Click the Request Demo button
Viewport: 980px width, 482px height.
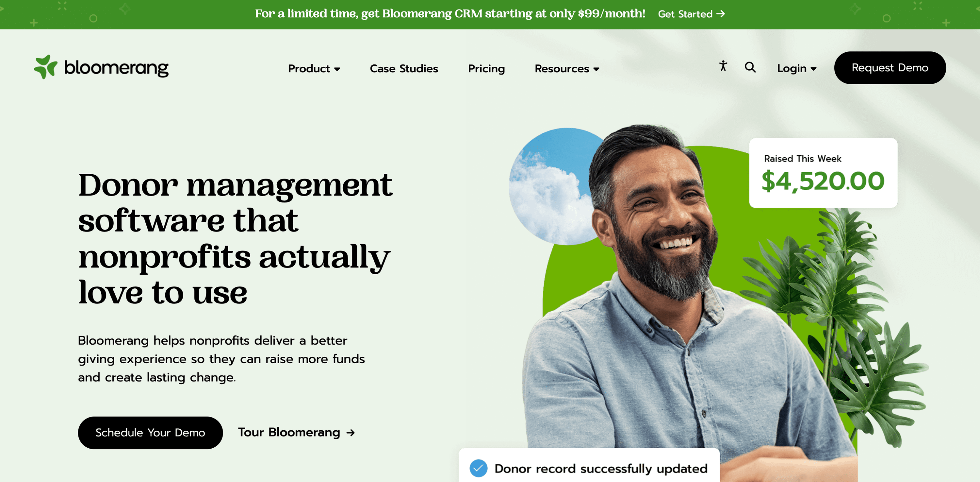coord(890,68)
